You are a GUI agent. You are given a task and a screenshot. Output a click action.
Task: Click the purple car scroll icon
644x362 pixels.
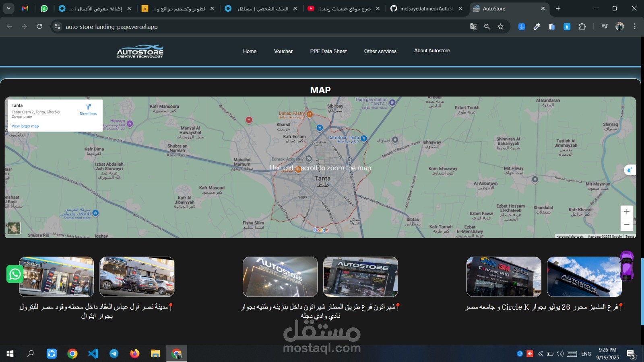(x=627, y=266)
